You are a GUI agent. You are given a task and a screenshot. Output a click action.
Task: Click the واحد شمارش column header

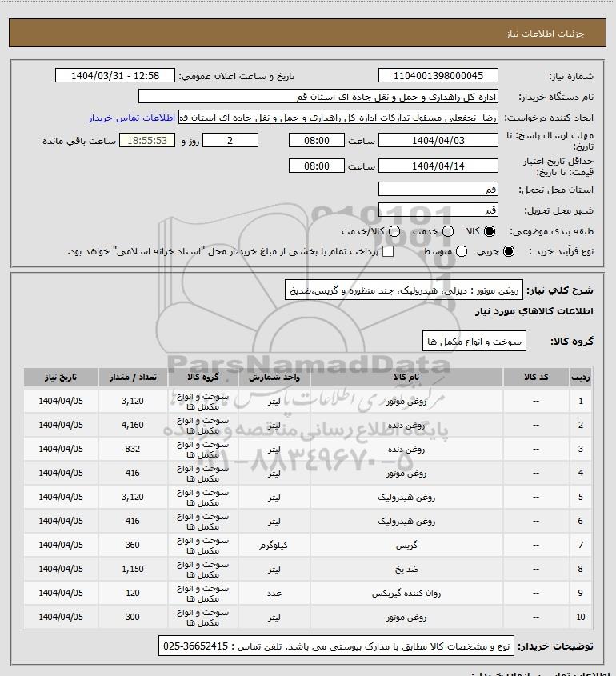[x=274, y=378]
